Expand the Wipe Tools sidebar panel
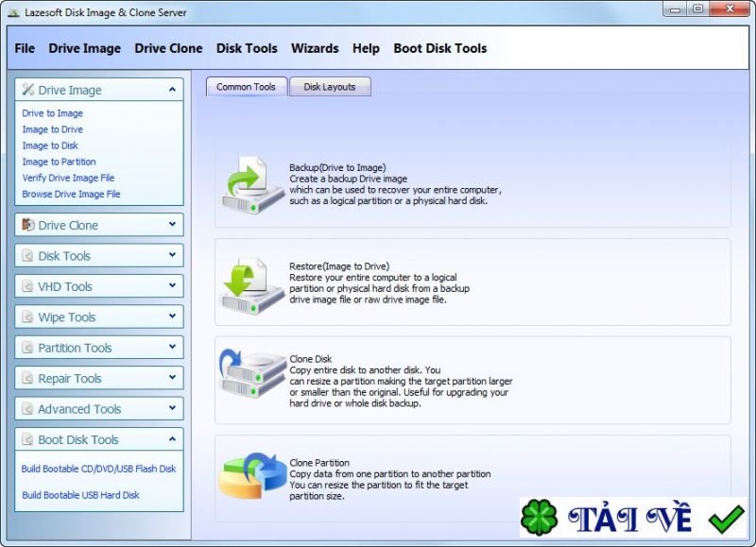 172,316
